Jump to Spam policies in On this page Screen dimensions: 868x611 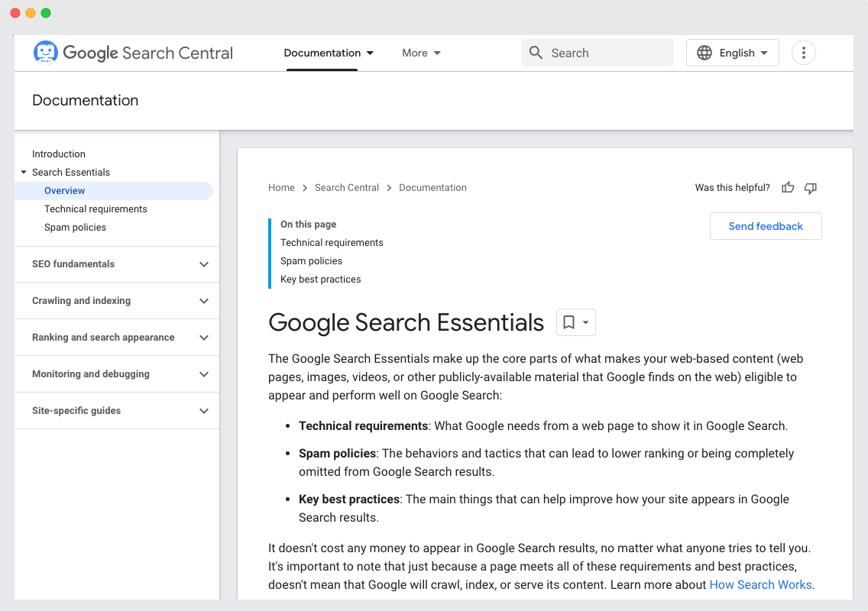click(311, 260)
